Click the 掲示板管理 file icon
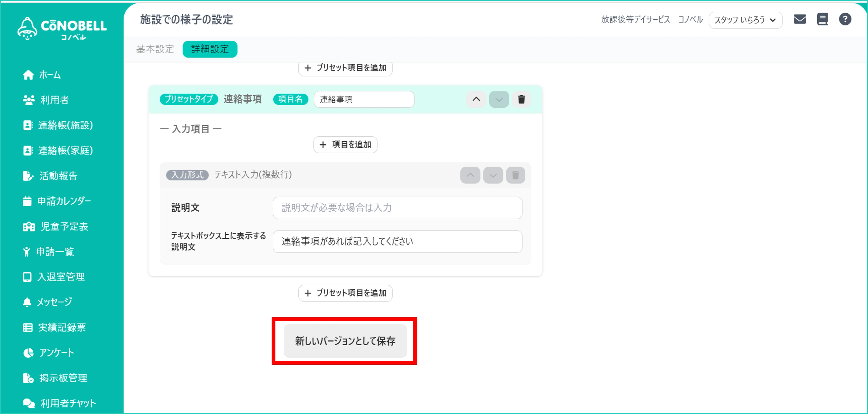868x414 pixels. tap(28, 378)
